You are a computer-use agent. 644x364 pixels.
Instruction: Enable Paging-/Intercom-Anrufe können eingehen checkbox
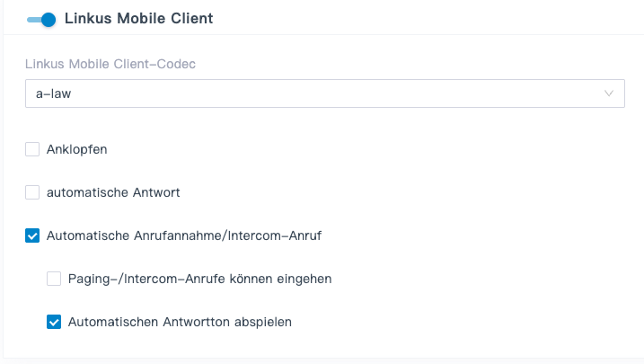(x=54, y=279)
